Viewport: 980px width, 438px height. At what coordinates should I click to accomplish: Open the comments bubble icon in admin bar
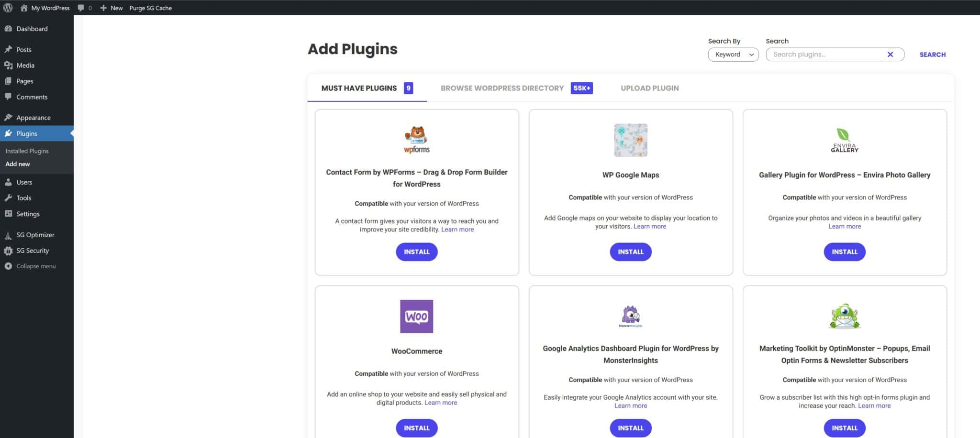[81, 8]
